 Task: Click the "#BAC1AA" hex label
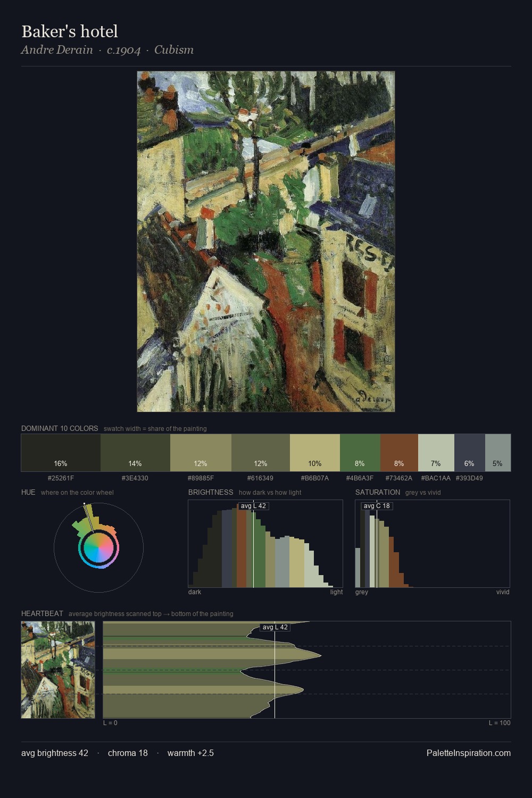[x=436, y=478]
